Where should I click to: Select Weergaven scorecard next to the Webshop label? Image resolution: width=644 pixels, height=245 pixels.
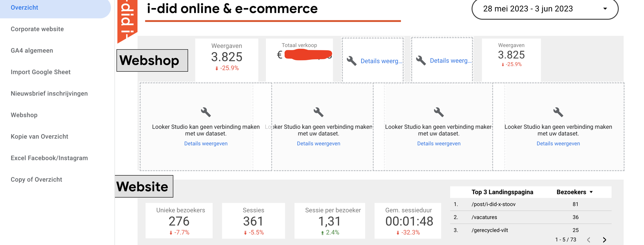227,60
